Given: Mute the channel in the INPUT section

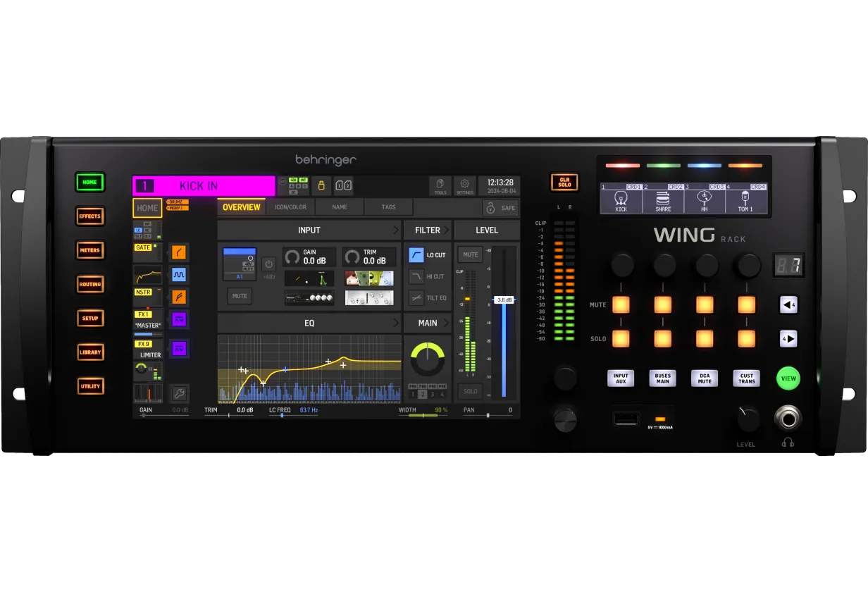Looking at the screenshot, I should (240, 296).
